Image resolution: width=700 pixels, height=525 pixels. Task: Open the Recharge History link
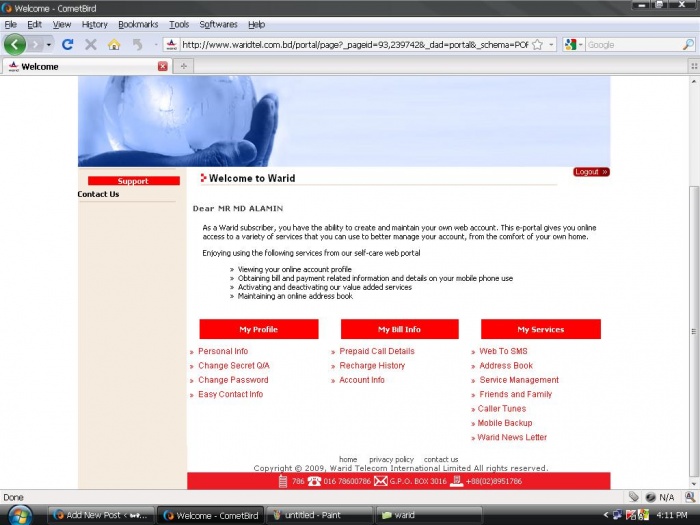[x=372, y=366]
